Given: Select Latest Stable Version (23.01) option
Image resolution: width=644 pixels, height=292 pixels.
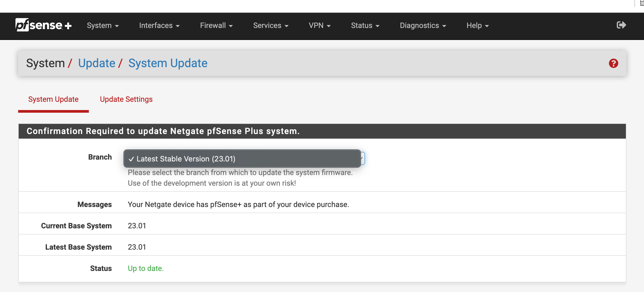Looking at the screenshot, I should coord(242,159).
